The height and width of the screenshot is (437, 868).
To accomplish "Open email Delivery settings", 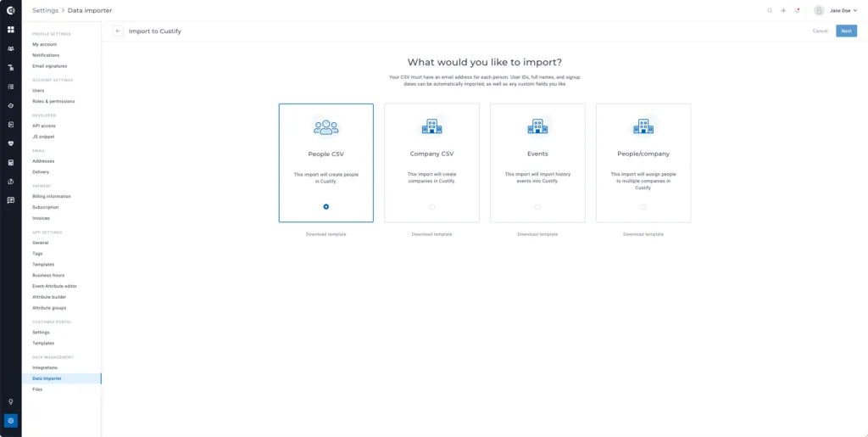I will tap(41, 171).
